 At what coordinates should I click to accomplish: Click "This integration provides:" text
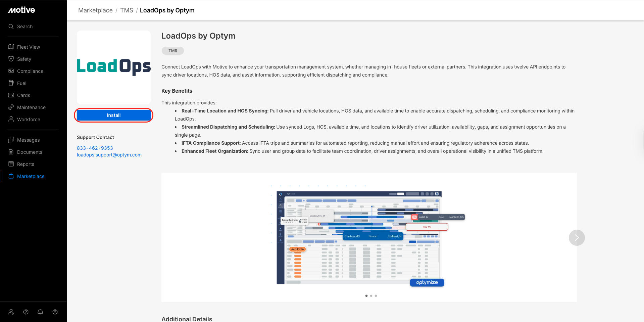189,103
